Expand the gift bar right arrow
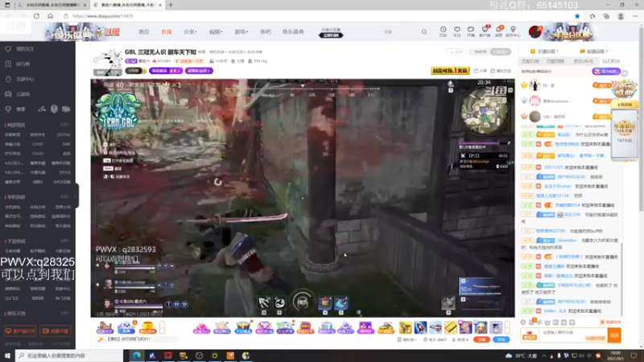Screen dimensions: 644x362 click(508, 327)
